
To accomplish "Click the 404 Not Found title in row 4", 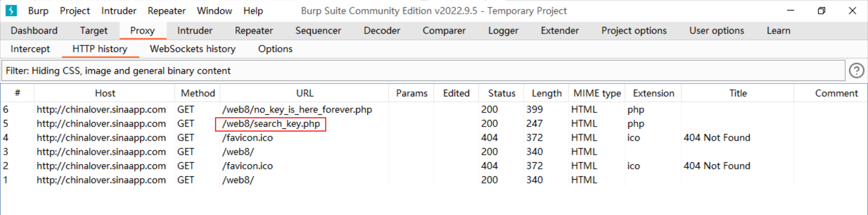I will tap(717, 138).
